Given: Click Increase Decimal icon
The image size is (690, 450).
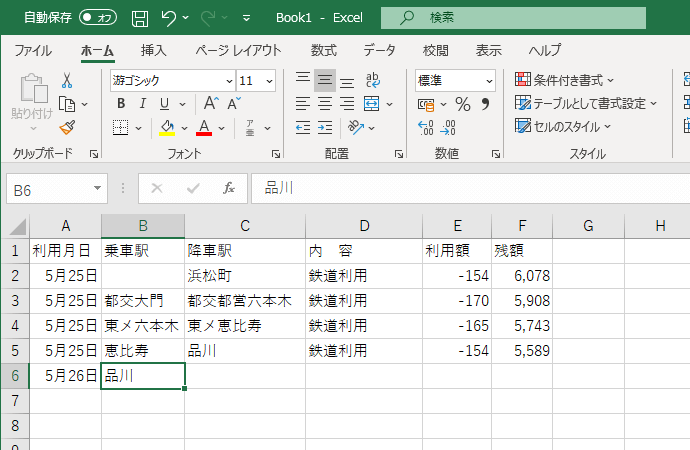Looking at the screenshot, I should click(x=426, y=128).
